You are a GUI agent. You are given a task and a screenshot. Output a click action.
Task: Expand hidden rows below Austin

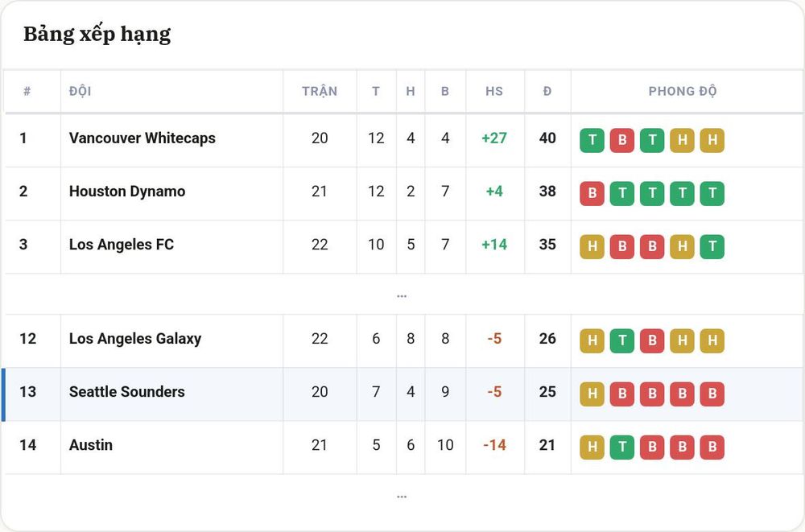point(402,496)
